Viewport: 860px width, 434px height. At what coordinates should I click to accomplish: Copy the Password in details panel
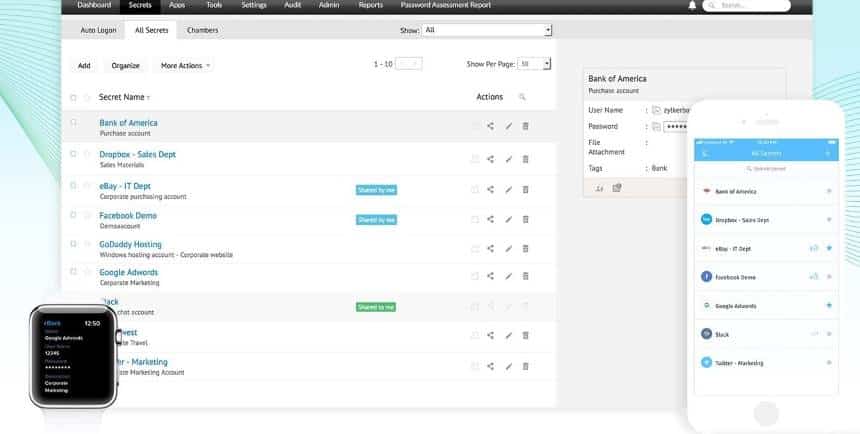[656, 127]
